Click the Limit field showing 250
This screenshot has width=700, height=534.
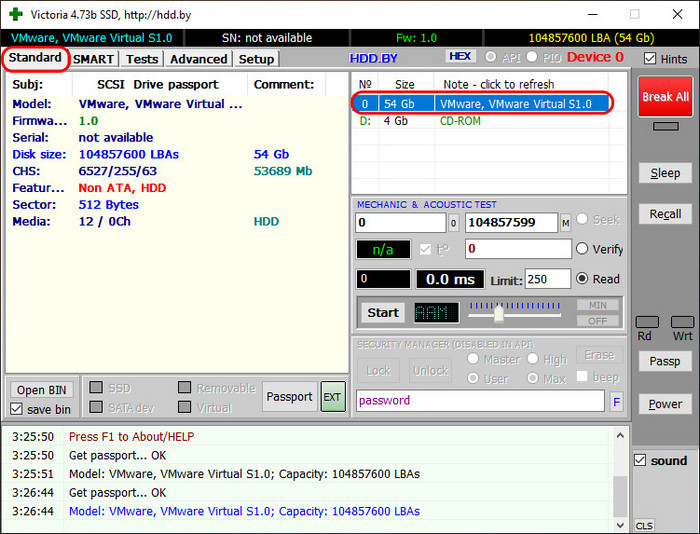coord(548,279)
